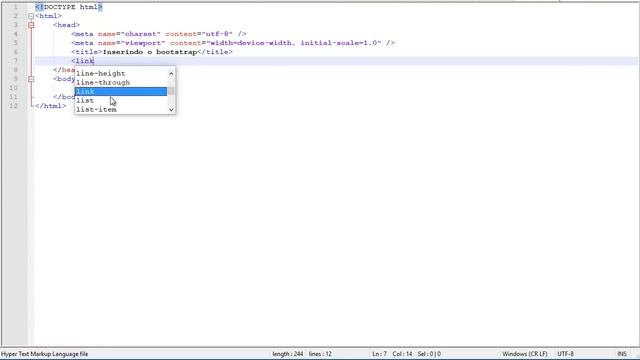Viewport: 640px width, 360px height.
Task: Toggle INS insert mode indicator
Action: coord(622,354)
